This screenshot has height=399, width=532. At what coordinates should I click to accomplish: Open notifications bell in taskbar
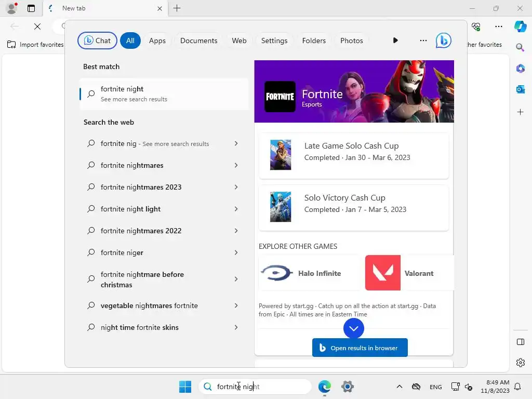coord(518,387)
